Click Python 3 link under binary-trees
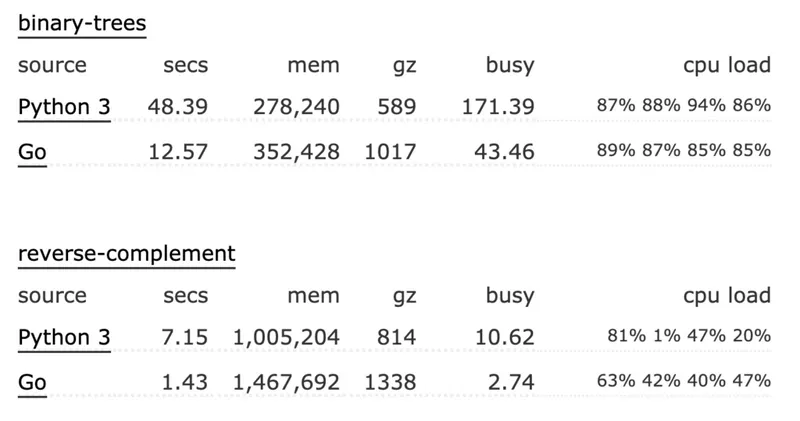The height and width of the screenshot is (421, 800). click(64, 106)
